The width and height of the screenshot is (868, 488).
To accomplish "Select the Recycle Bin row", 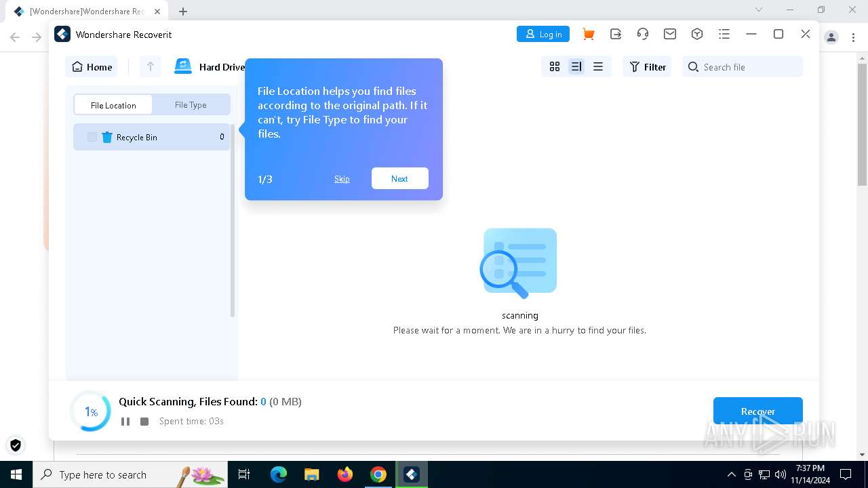I will pos(151,137).
